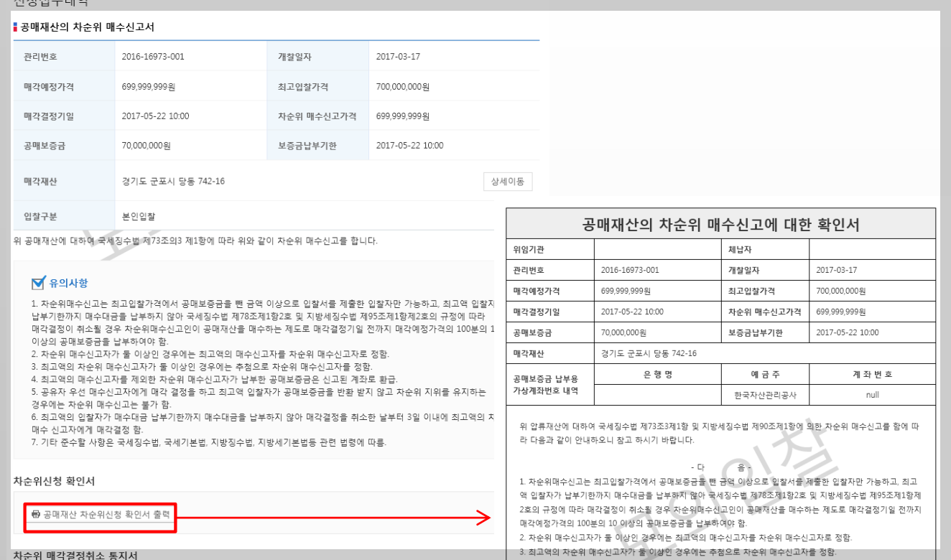Select the 한국자산관리공사 account holder cell
This screenshot has width=951, height=560.
coord(764,394)
